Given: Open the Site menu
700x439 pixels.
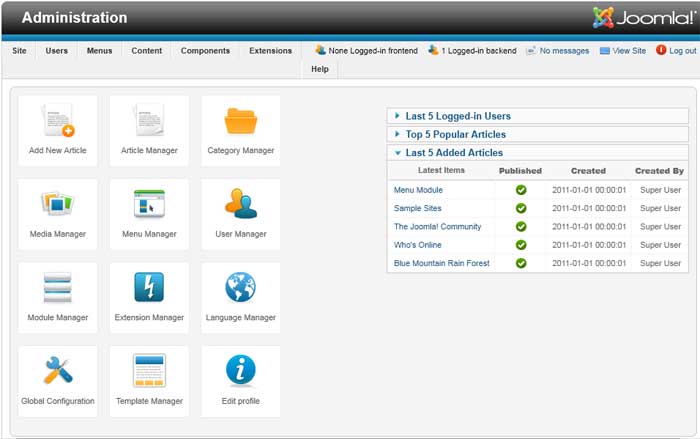Looking at the screenshot, I should coord(19,51).
